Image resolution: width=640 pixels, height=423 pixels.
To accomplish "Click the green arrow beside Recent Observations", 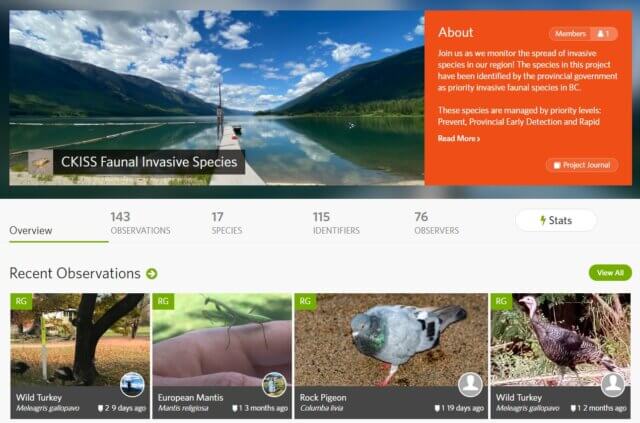I will pos(151,274).
